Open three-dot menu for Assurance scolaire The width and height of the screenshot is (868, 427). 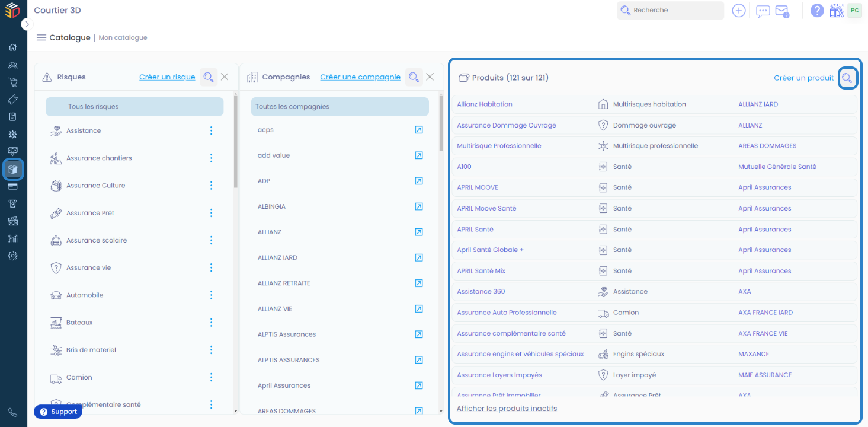tap(212, 240)
